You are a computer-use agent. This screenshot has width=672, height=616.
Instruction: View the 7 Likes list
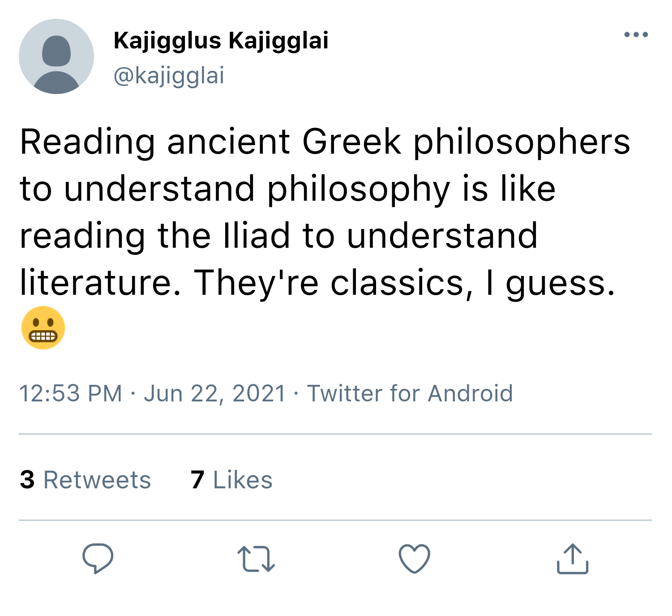pos(231,480)
